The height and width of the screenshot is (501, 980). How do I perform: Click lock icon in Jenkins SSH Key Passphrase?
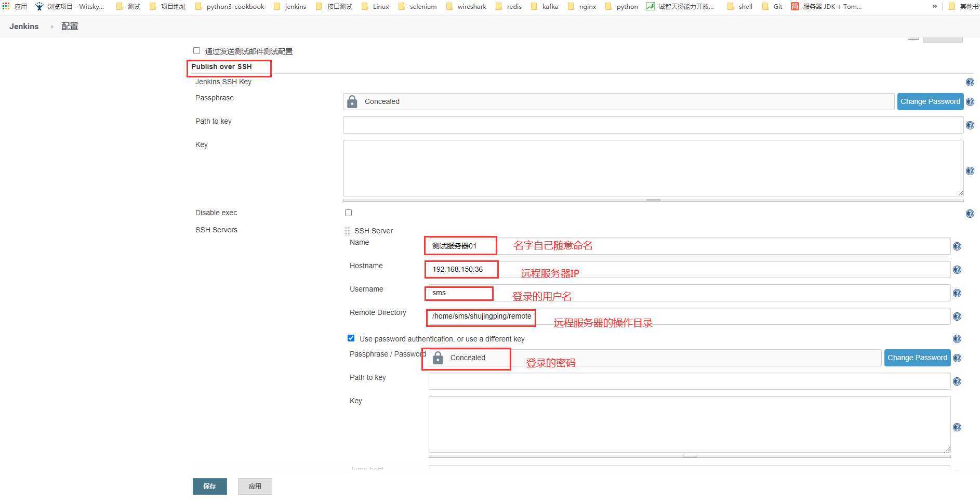pyautogui.click(x=352, y=101)
